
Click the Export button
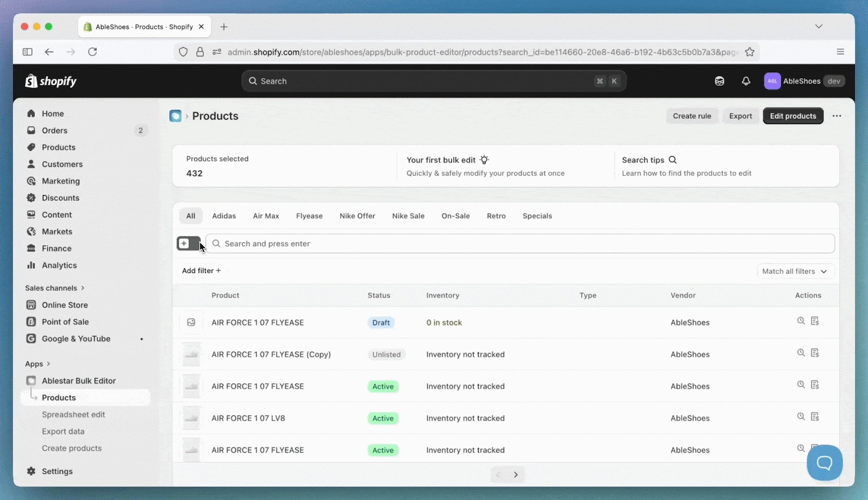(741, 116)
